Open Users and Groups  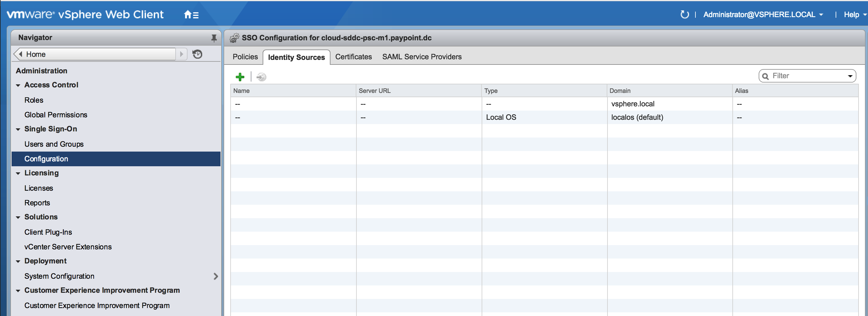pos(54,144)
